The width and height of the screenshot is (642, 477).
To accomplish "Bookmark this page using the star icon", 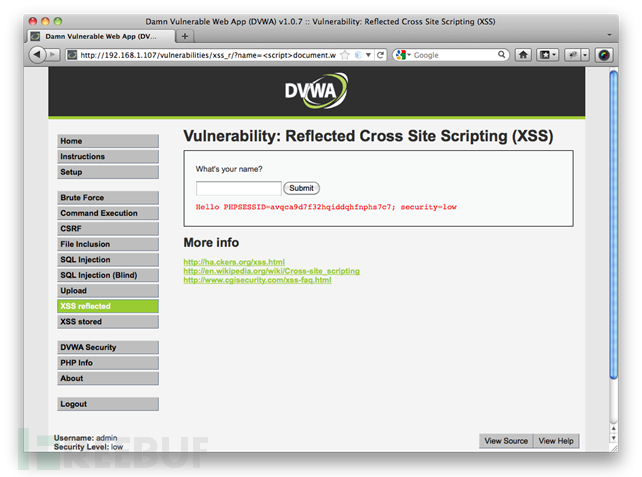I will click(345, 55).
